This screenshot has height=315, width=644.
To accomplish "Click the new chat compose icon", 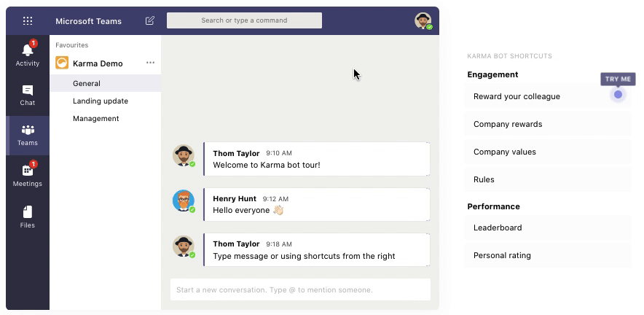I will [x=150, y=20].
